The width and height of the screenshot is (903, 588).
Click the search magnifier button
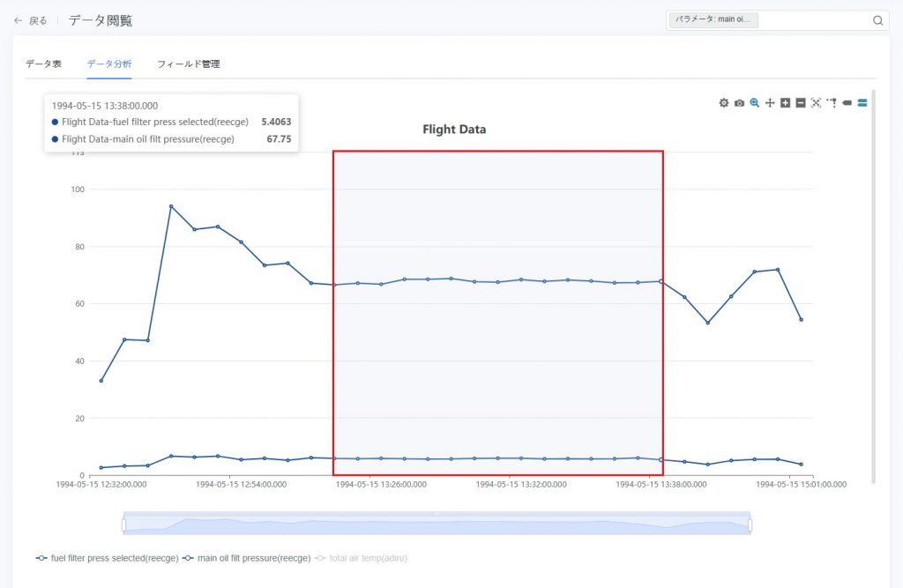[x=877, y=20]
